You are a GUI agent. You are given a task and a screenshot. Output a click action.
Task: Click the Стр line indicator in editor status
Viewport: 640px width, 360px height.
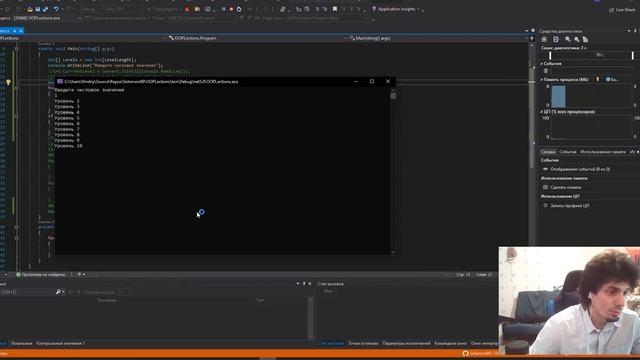463,275
